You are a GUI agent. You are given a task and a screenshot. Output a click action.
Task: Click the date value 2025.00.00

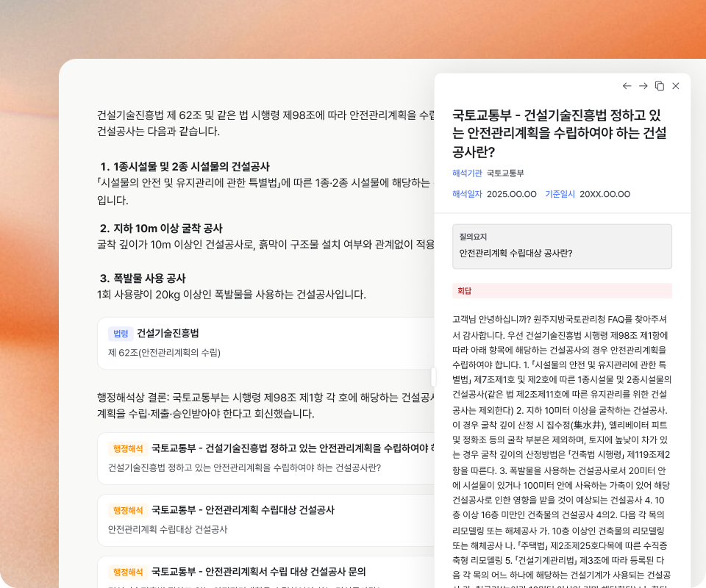tap(512, 194)
